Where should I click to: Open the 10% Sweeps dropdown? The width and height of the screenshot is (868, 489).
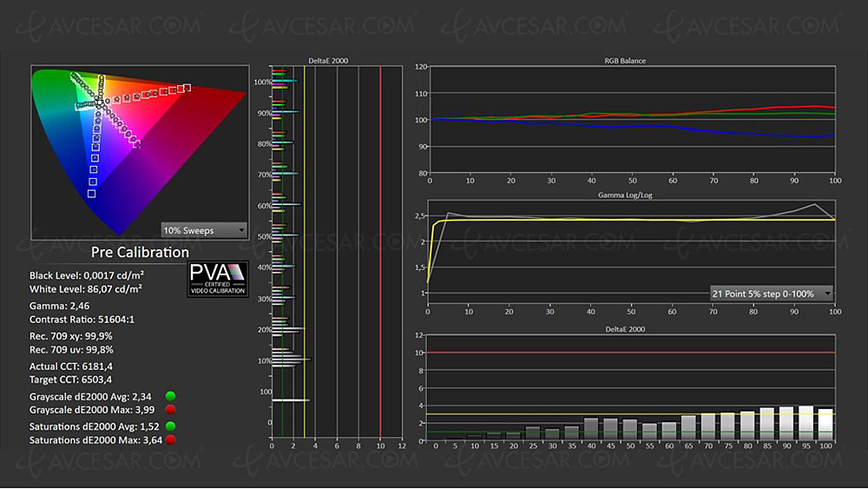[x=203, y=230]
